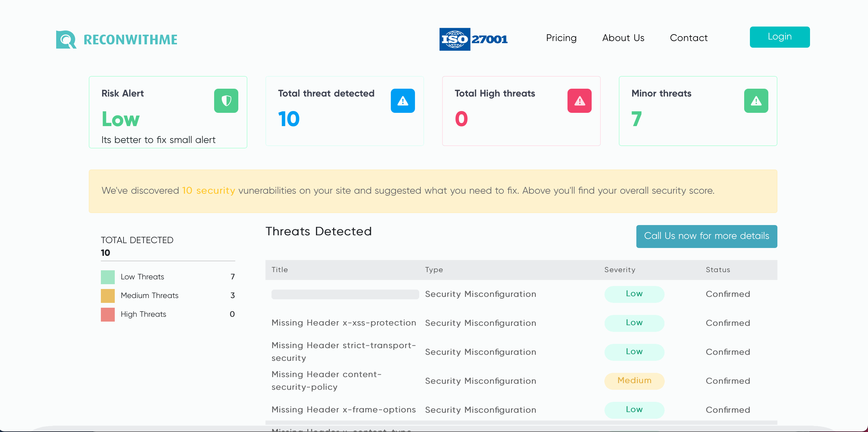The height and width of the screenshot is (432, 868).
Task: Select the Missing Header x-xss-protection row title
Action: click(x=343, y=323)
